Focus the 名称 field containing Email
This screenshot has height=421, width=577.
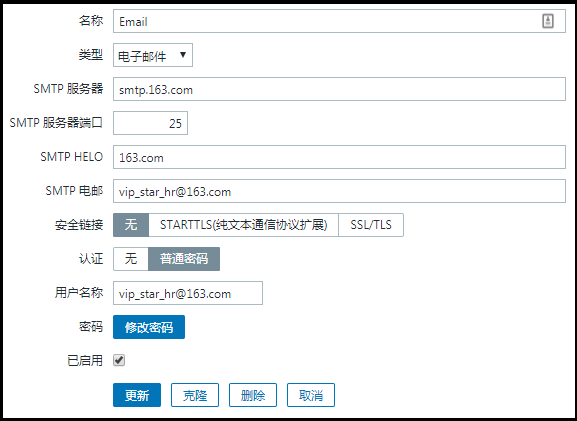(x=339, y=21)
